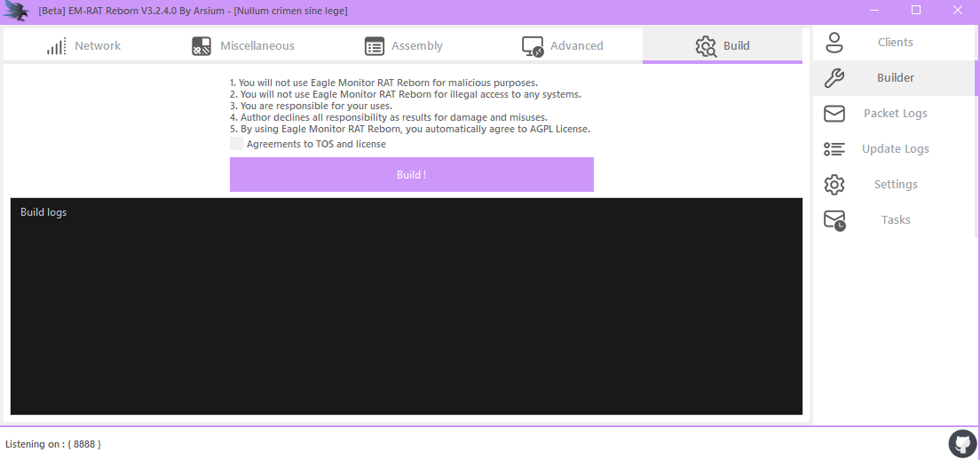Open Update Logs via list icon

pos(834,149)
